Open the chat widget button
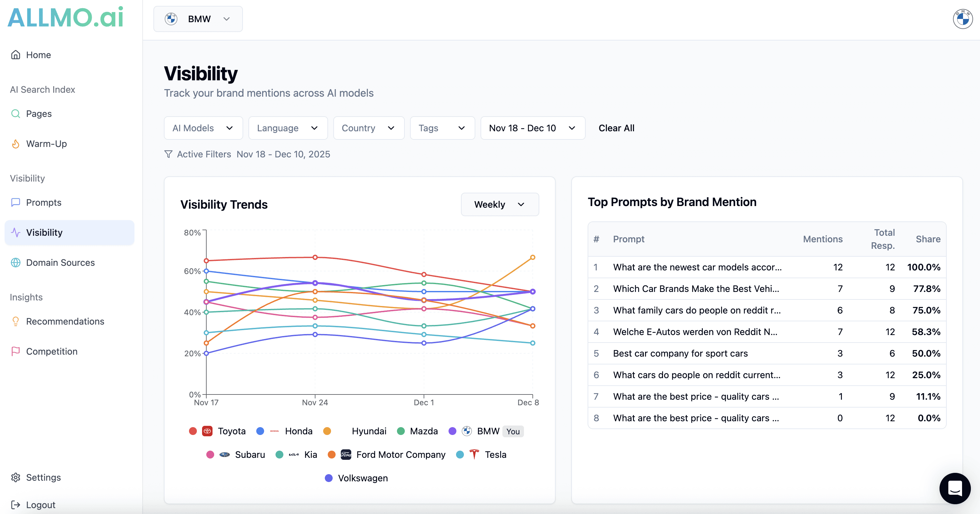The height and width of the screenshot is (514, 980). (955, 488)
